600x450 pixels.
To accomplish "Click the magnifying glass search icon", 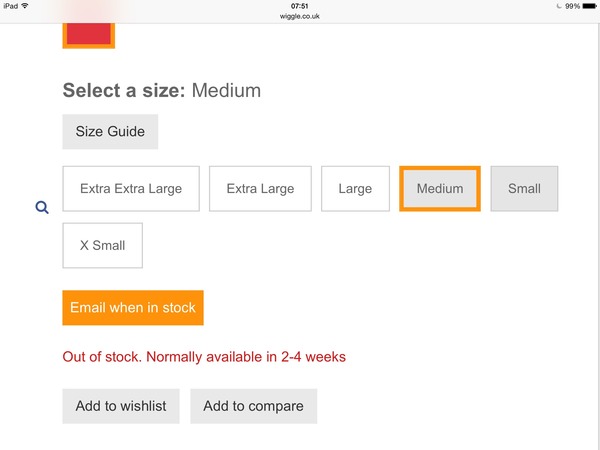I will [x=42, y=208].
